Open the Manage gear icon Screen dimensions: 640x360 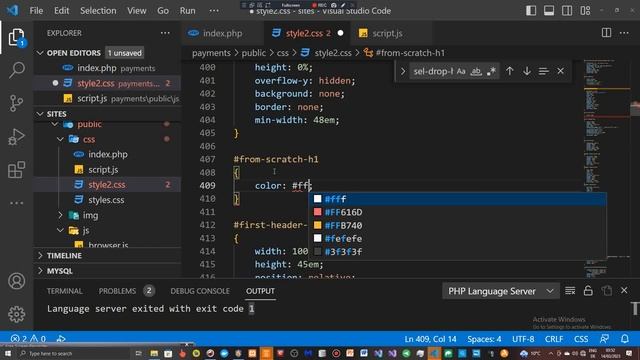(x=16, y=314)
